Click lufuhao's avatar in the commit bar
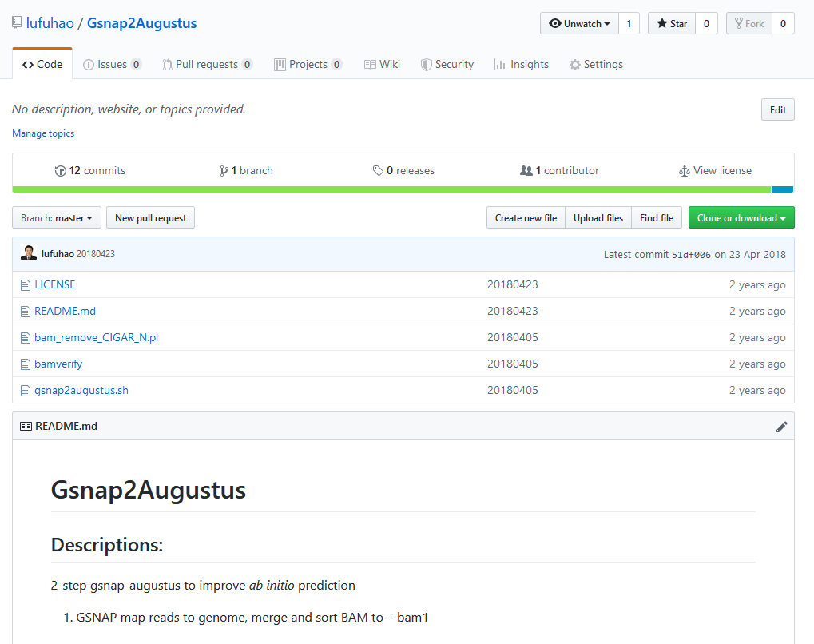 tap(29, 253)
